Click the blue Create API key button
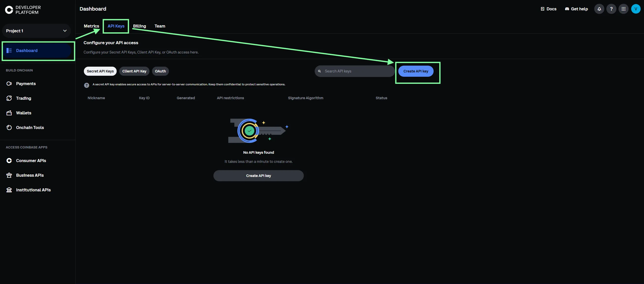This screenshot has height=284, width=644. point(416,71)
